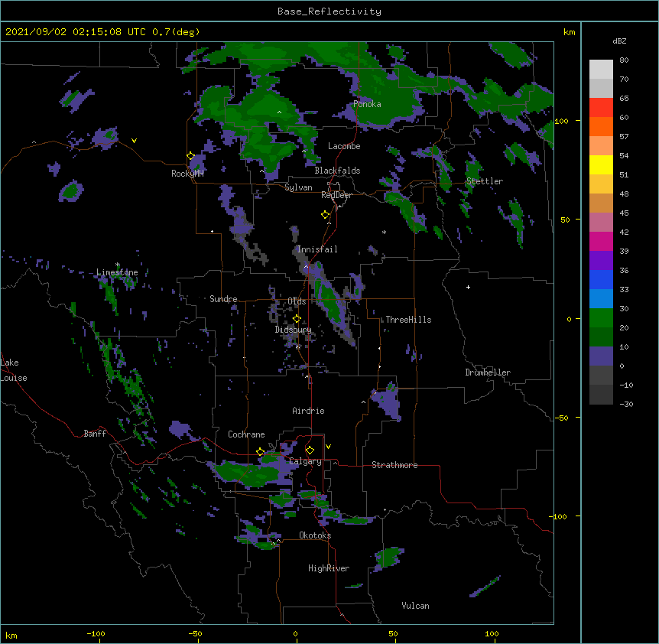Screen dimensions: 659x644
Task: Click the Ponoka city label
Action: [367, 104]
